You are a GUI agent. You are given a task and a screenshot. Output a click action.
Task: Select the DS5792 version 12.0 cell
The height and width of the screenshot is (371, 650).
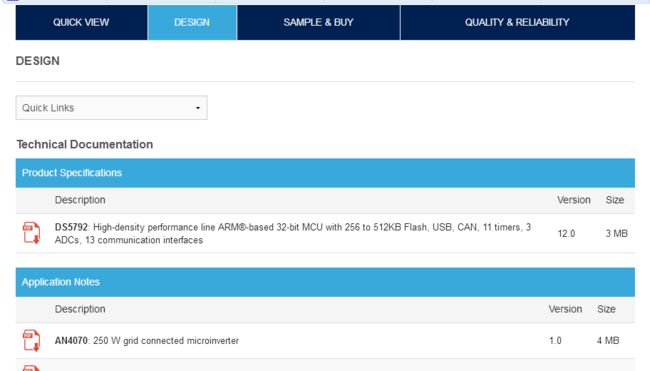click(x=566, y=234)
